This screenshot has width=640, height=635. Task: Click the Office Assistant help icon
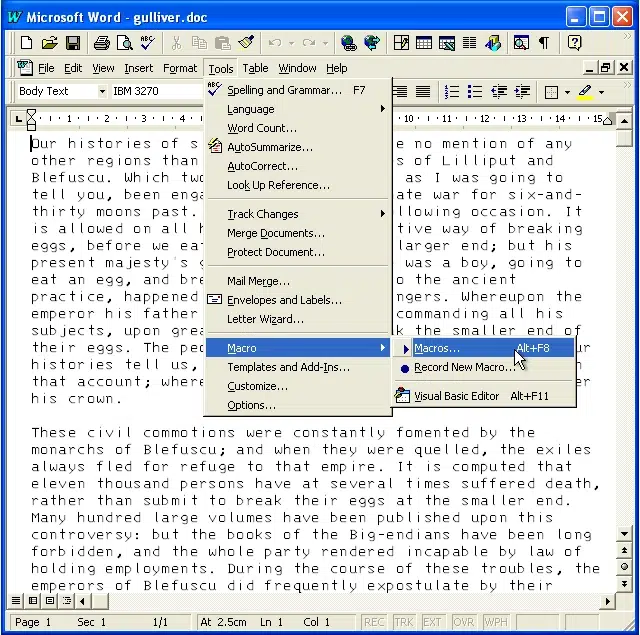click(574, 42)
